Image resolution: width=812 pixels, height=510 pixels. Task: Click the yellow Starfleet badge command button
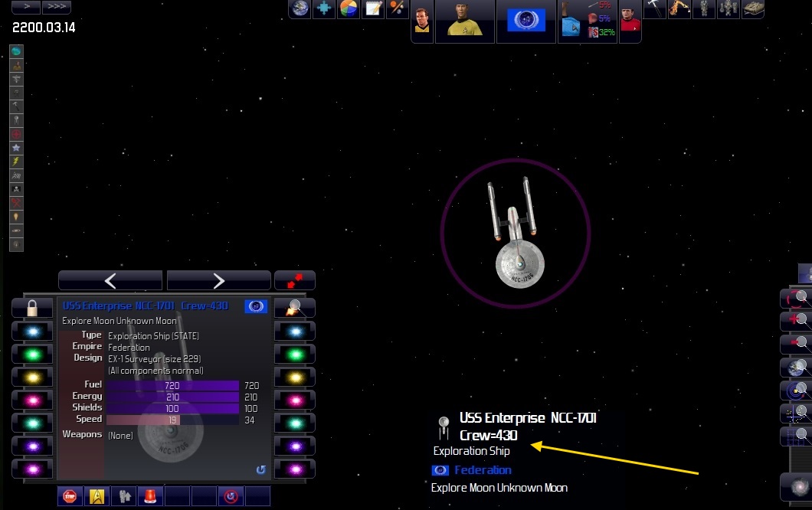pyautogui.click(x=97, y=496)
